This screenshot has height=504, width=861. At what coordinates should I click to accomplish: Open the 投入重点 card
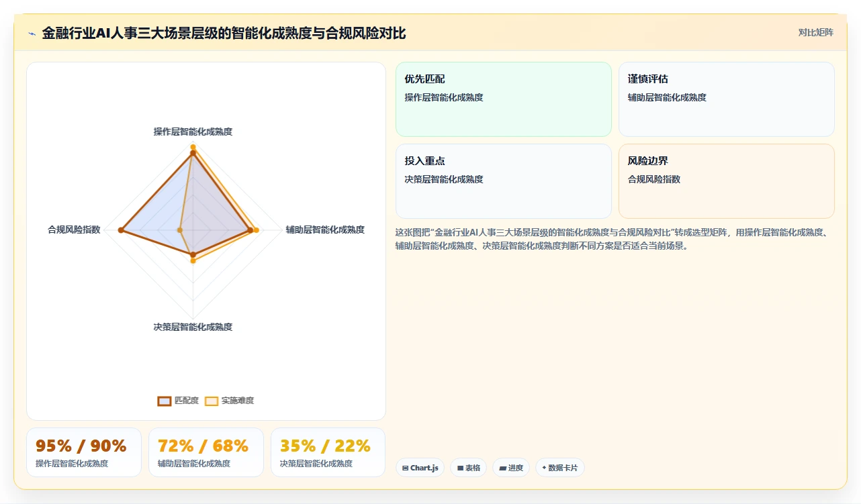click(x=504, y=181)
